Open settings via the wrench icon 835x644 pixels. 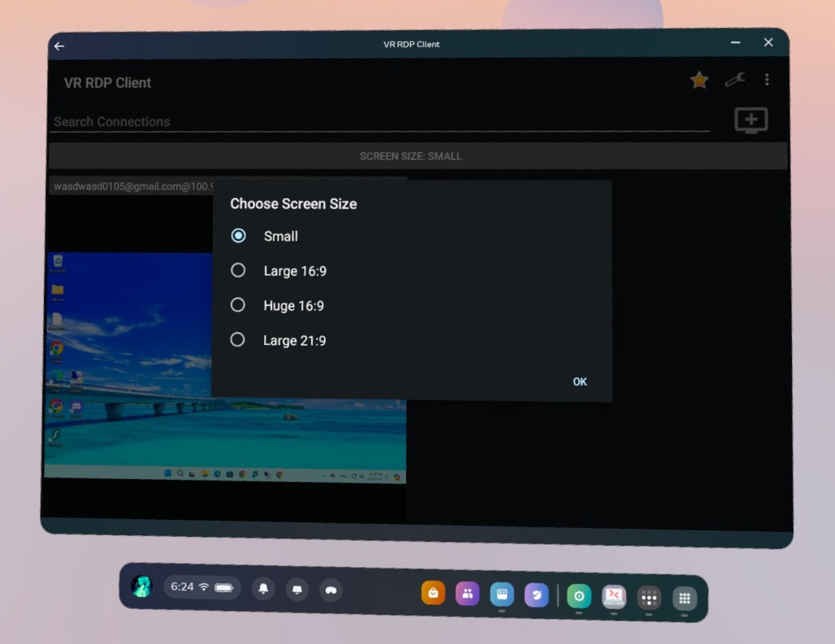[735, 80]
